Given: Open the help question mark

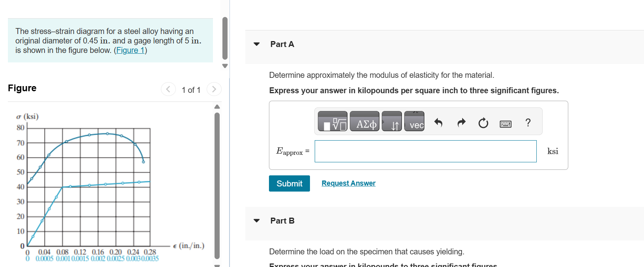Looking at the screenshot, I should point(528,122).
